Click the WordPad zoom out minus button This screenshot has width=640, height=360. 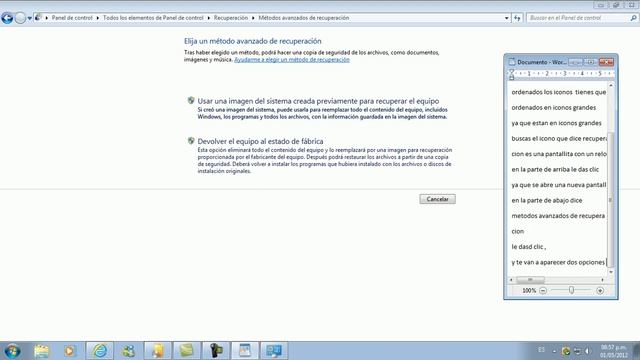click(543, 291)
